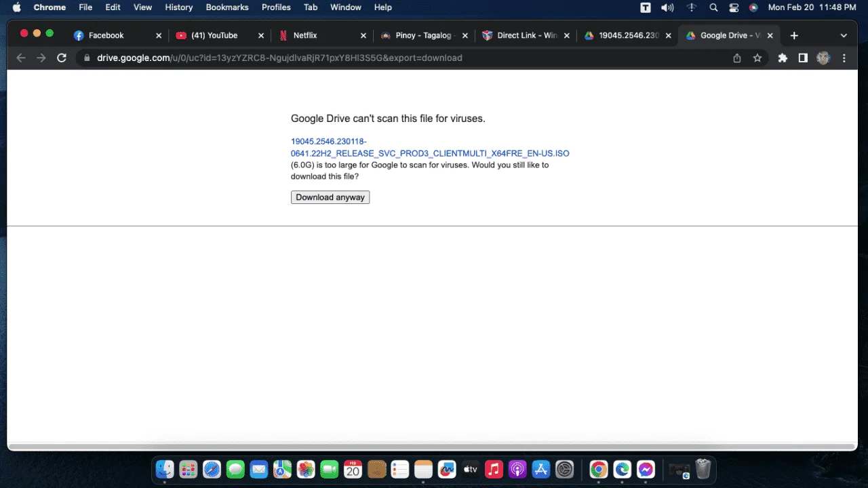Toggle the Chrome side panel
The image size is (868, 488).
click(x=803, y=58)
